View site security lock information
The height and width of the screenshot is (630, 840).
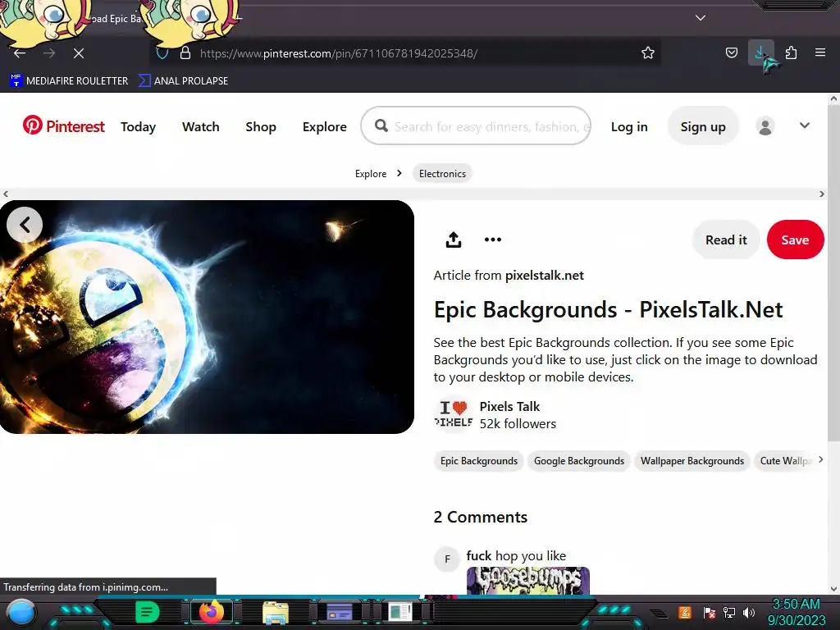pyautogui.click(x=185, y=53)
